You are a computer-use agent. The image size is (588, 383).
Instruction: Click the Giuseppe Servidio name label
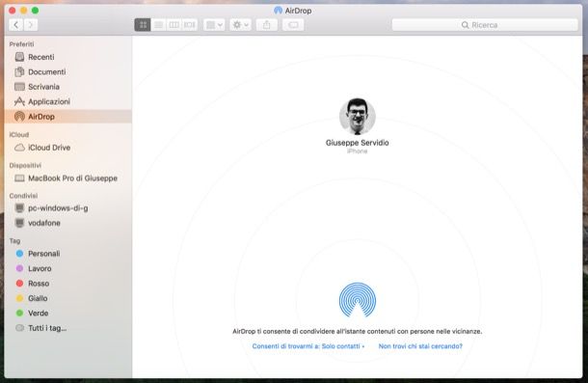pos(358,143)
